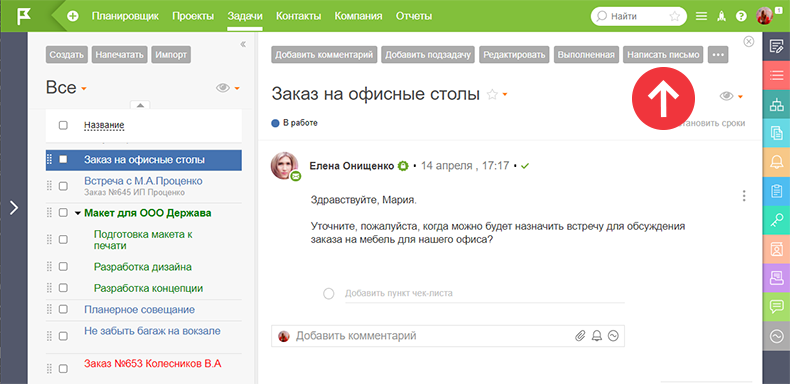Open dropdown arrow next to task title star

tap(504, 95)
